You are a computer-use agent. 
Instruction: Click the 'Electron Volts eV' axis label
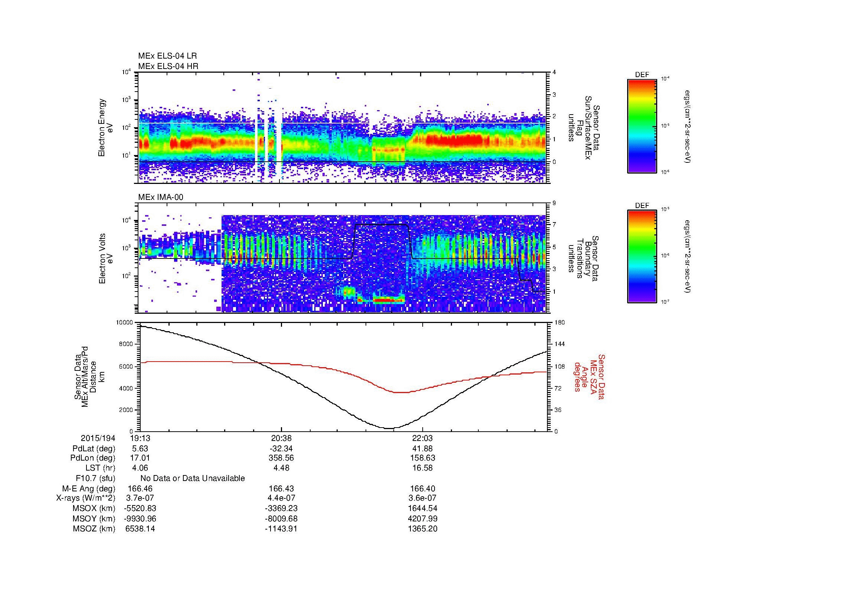pos(106,258)
